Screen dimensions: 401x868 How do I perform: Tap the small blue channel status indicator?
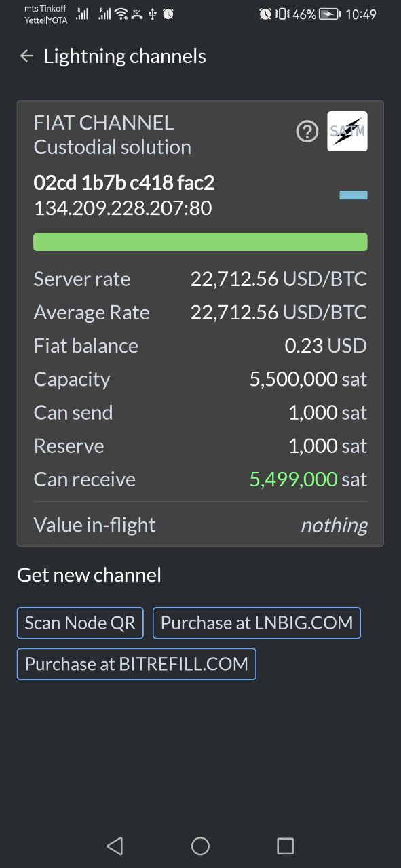pos(354,195)
